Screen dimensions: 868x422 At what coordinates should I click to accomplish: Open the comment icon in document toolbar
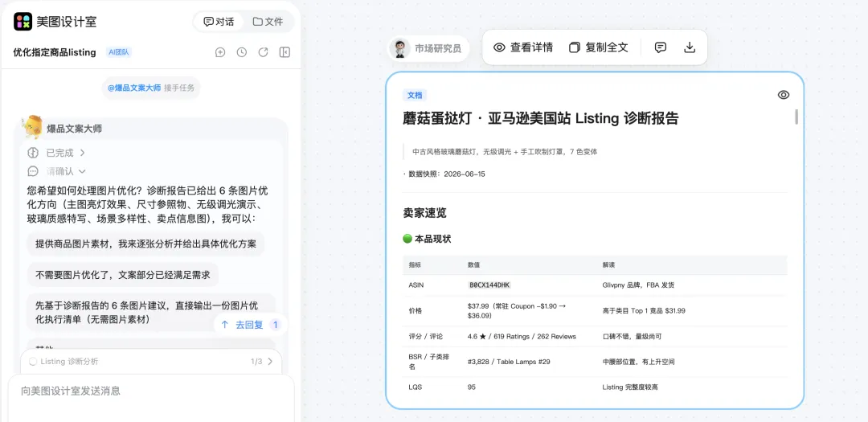(661, 47)
